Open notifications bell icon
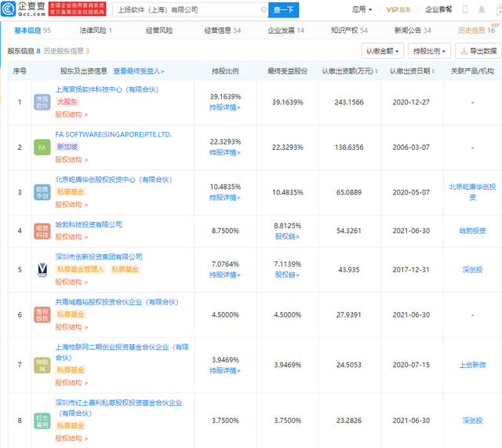502x448 pixels. coord(482,9)
